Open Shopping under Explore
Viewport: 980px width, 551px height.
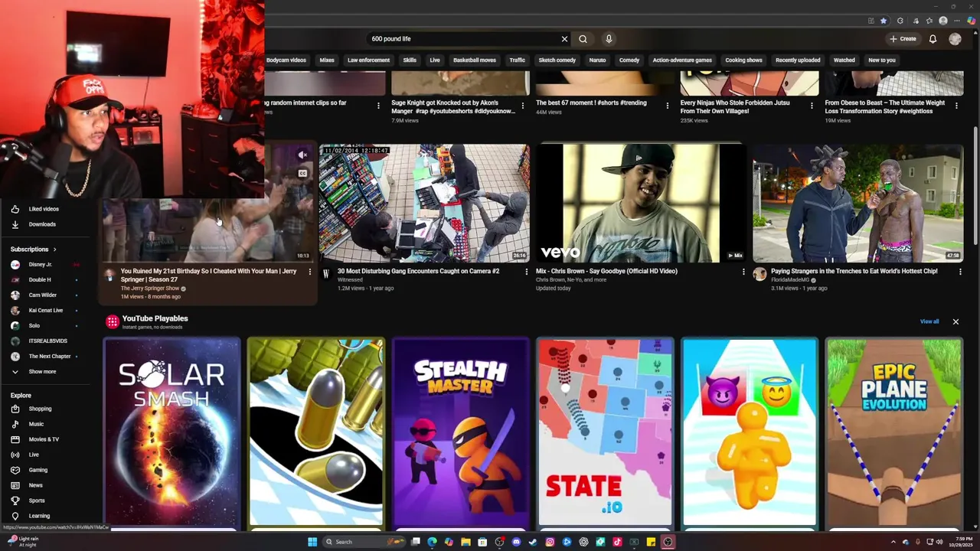(40, 409)
